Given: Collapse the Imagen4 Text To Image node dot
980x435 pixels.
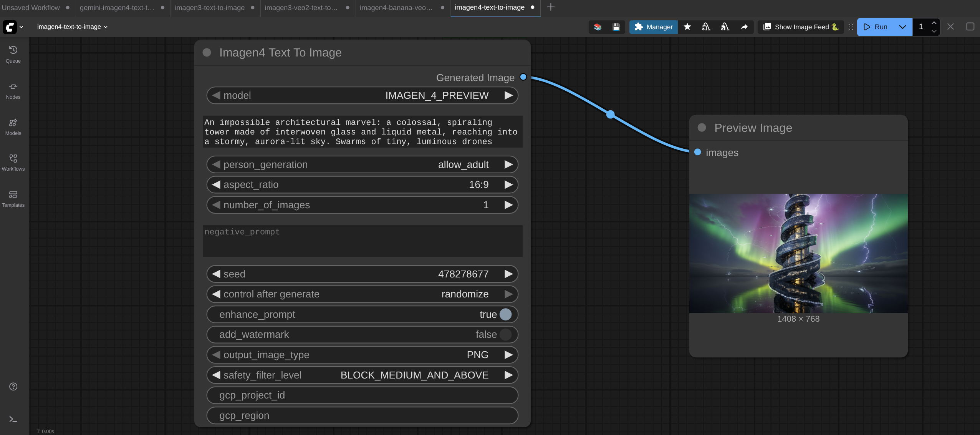Looking at the screenshot, I should 207,52.
